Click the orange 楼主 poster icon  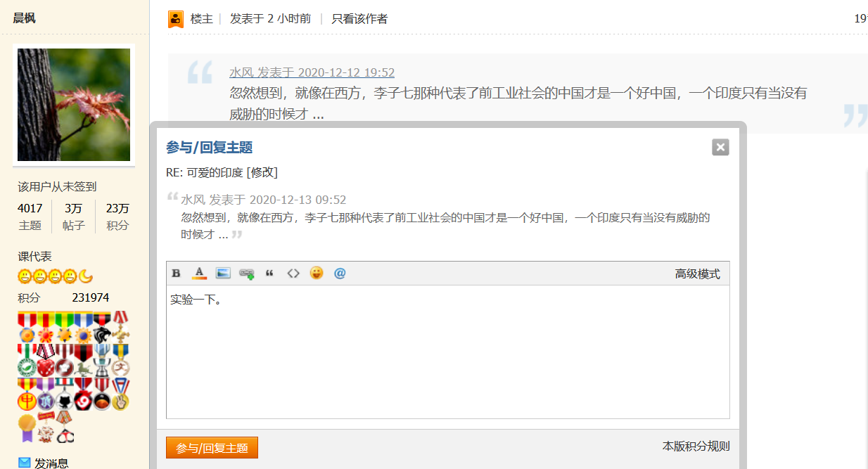(176, 19)
